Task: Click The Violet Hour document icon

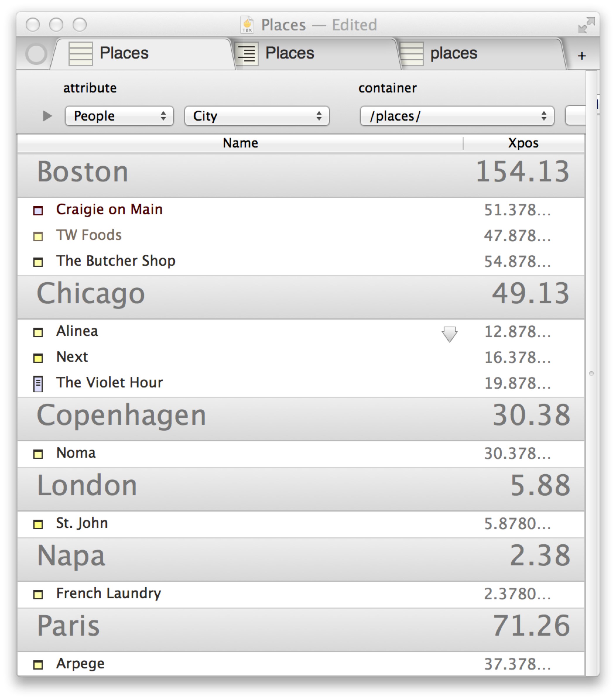Action: [x=38, y=384]
